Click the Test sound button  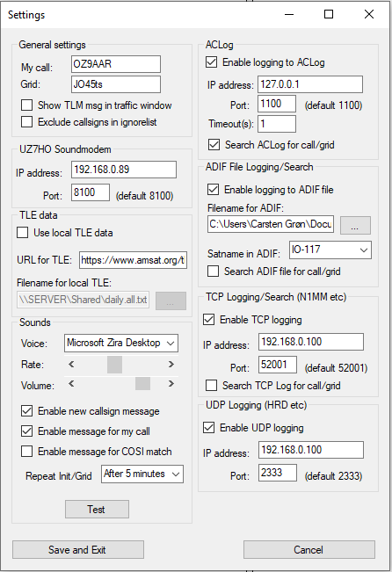(97, 510)
